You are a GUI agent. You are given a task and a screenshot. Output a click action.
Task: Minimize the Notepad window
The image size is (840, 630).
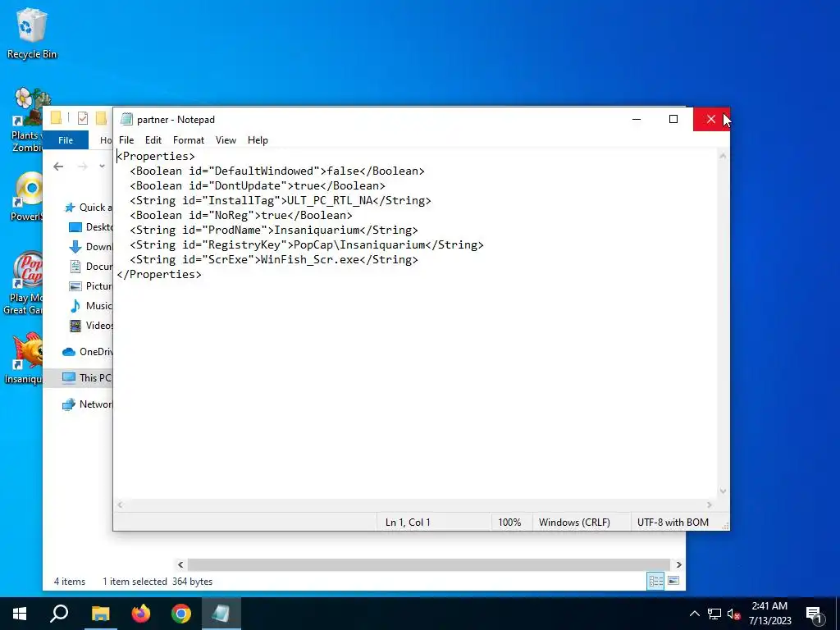coord(637,119)
